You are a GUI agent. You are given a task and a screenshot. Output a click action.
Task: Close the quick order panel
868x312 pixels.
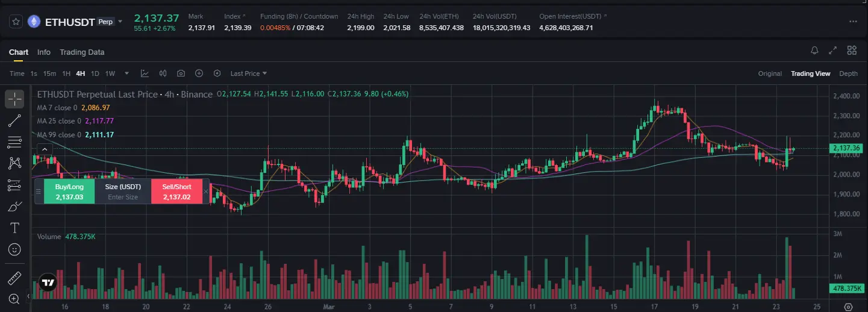coord(206,192)
